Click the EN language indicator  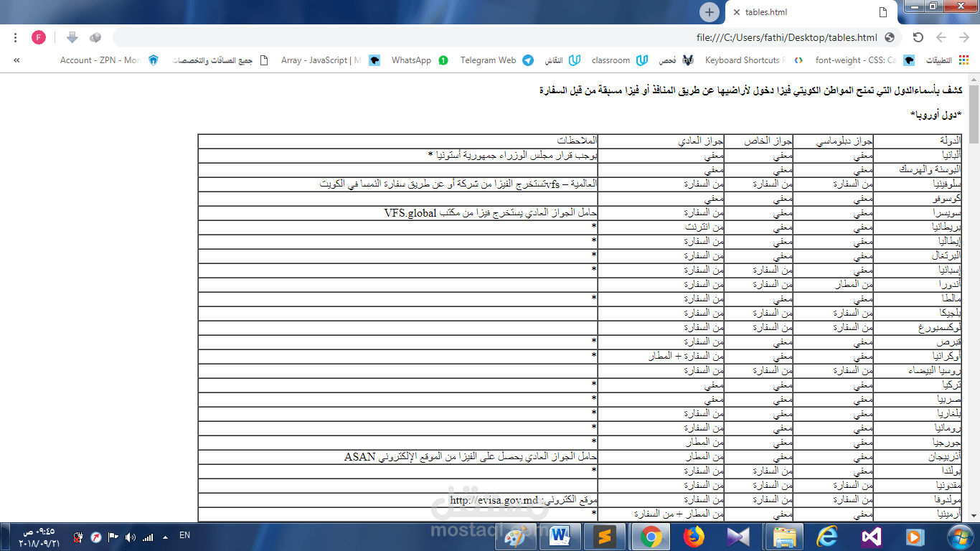click(x=184, y=535)
